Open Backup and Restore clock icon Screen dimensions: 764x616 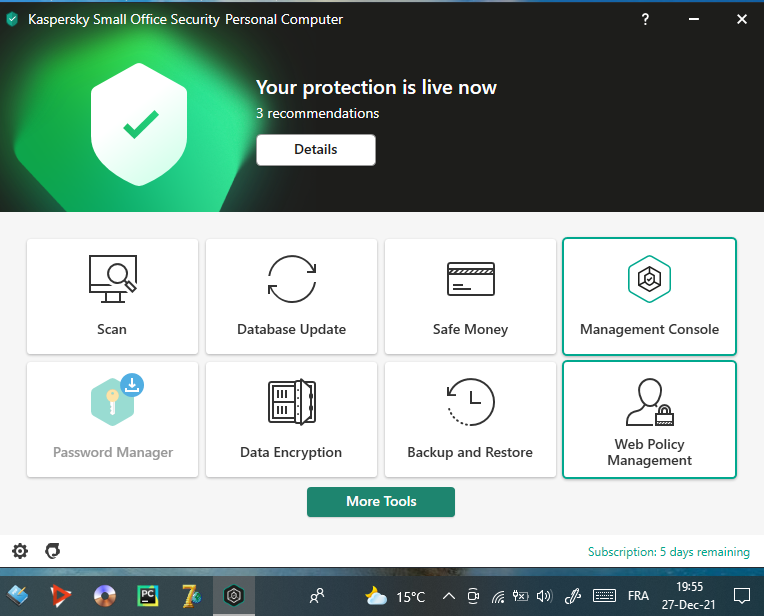pos(471,402)
